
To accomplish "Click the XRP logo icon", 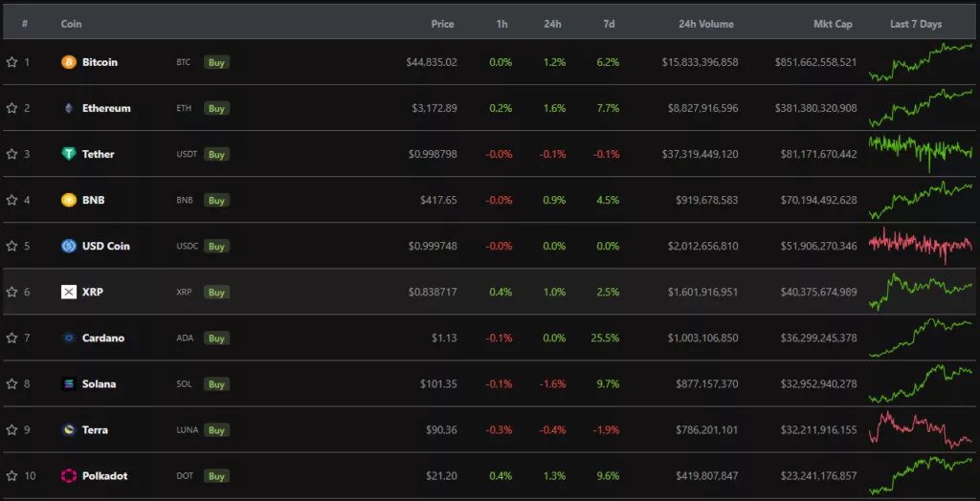I will [68, 292].
